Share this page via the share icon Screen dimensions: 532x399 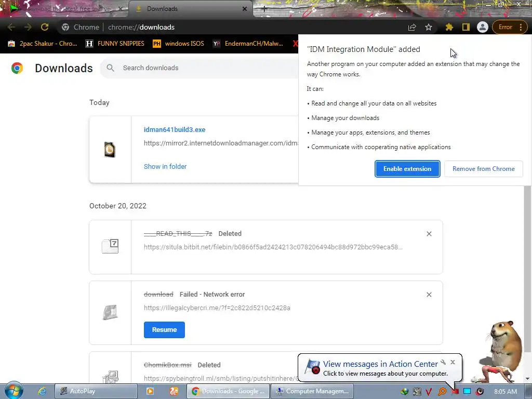point(412,27)
